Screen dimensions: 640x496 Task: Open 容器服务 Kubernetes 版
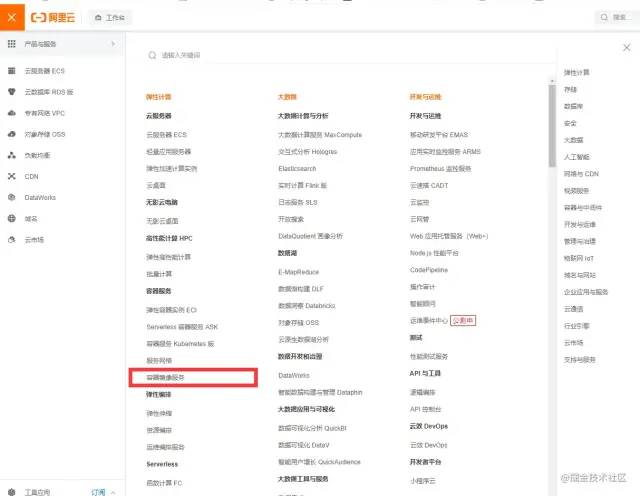[180, 344]
